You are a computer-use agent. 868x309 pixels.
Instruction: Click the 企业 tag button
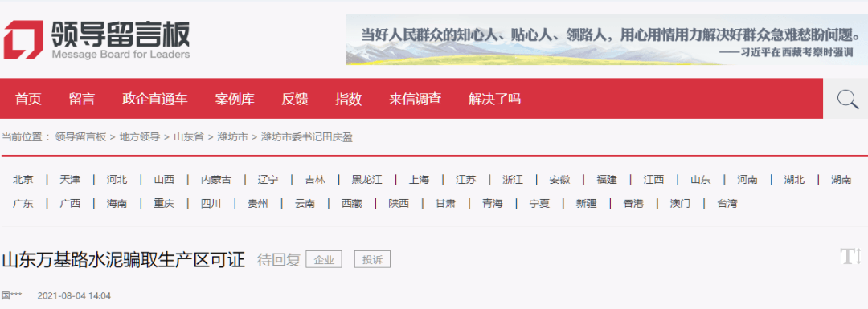click(324, 259)
